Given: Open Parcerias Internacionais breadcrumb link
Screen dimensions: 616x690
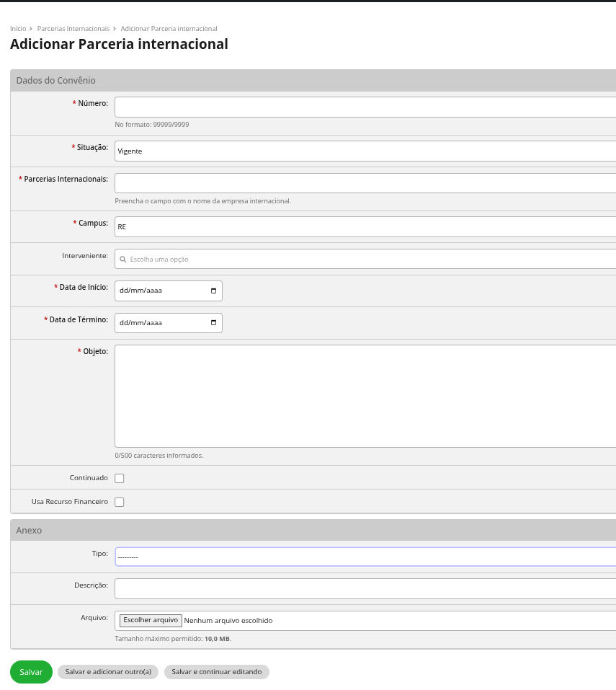Looking at the screenshot, I should click(x=73, y=29).
